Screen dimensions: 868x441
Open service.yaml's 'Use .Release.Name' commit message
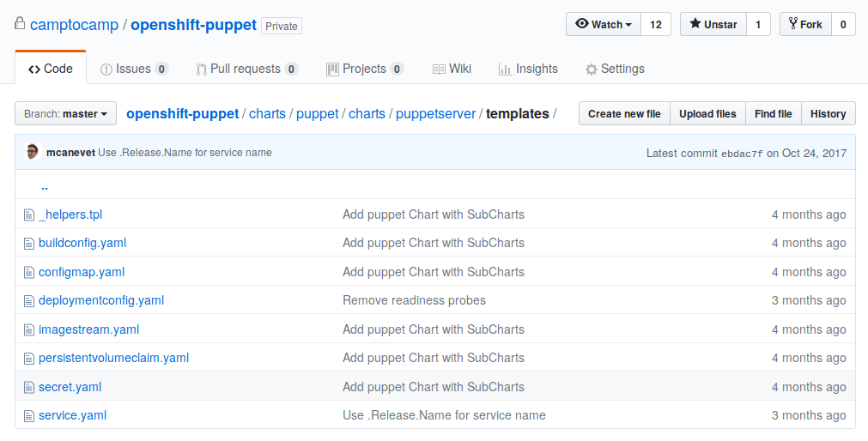click(444, 415)
